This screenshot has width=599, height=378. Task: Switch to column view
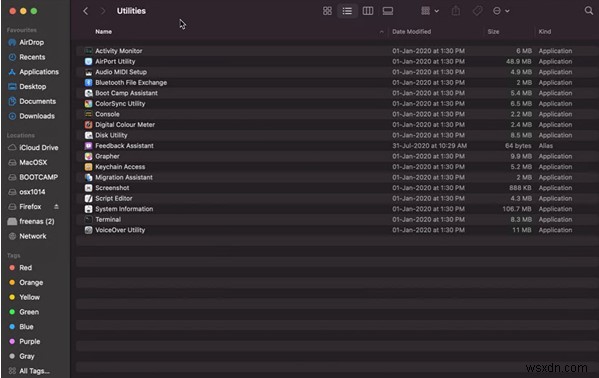coord(367,11)
